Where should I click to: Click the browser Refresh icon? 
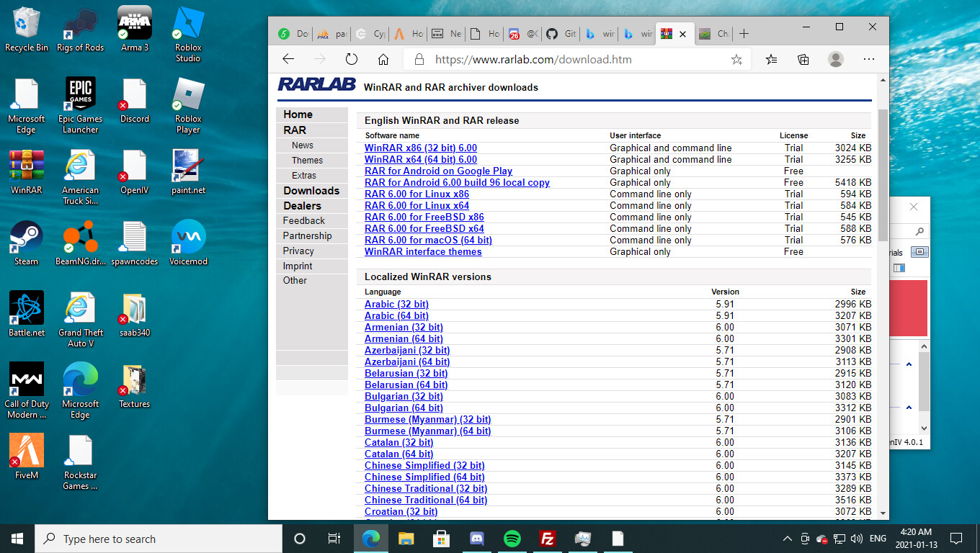click(x=352, y=60)
